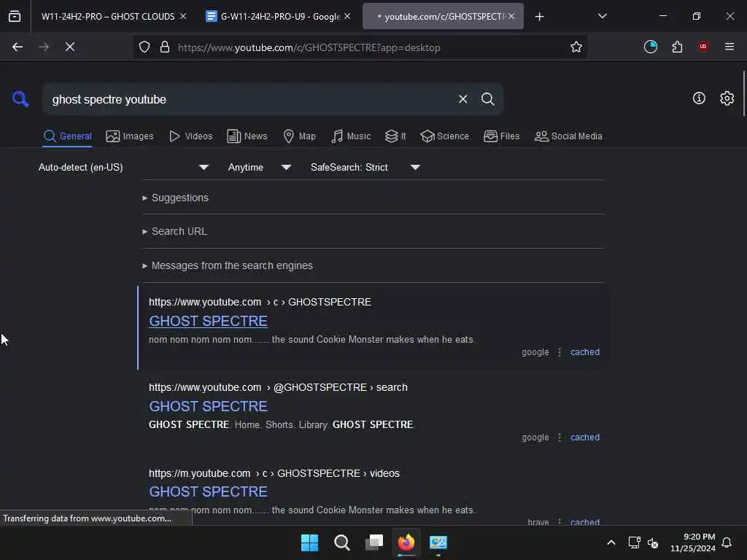Click the muted volume tray icon
Image resolution: width=747 pixels, height=560 pixels.
click(653, 542)
